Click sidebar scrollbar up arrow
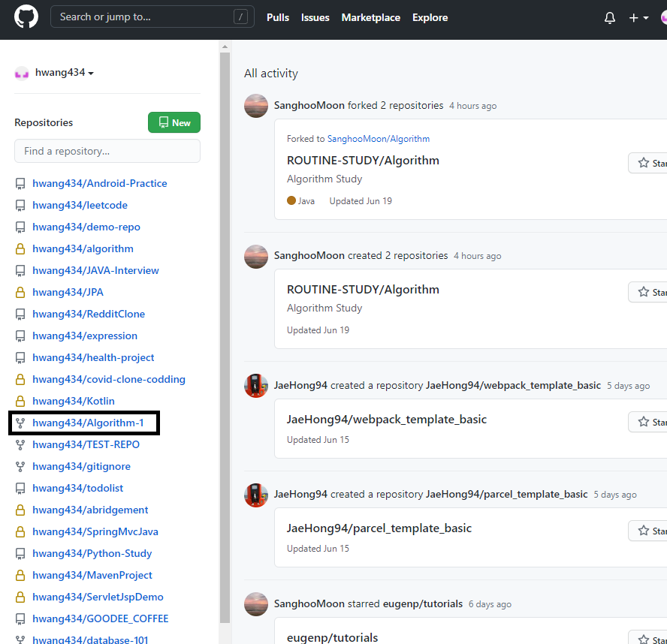 [225, 47]
